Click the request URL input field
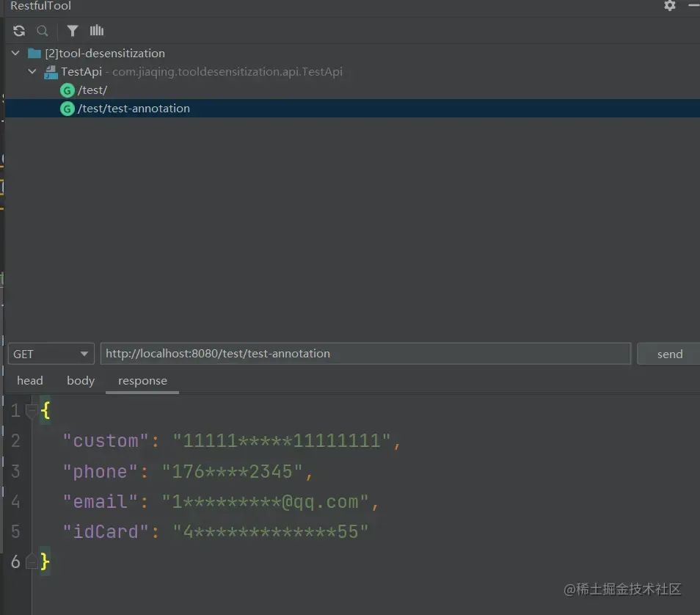Image resolution: width=700 pixels, height=615 pixels. coord(365,354)
